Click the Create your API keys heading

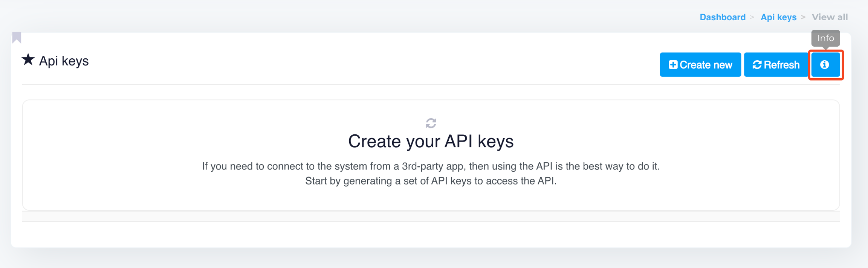pos(431,142)
